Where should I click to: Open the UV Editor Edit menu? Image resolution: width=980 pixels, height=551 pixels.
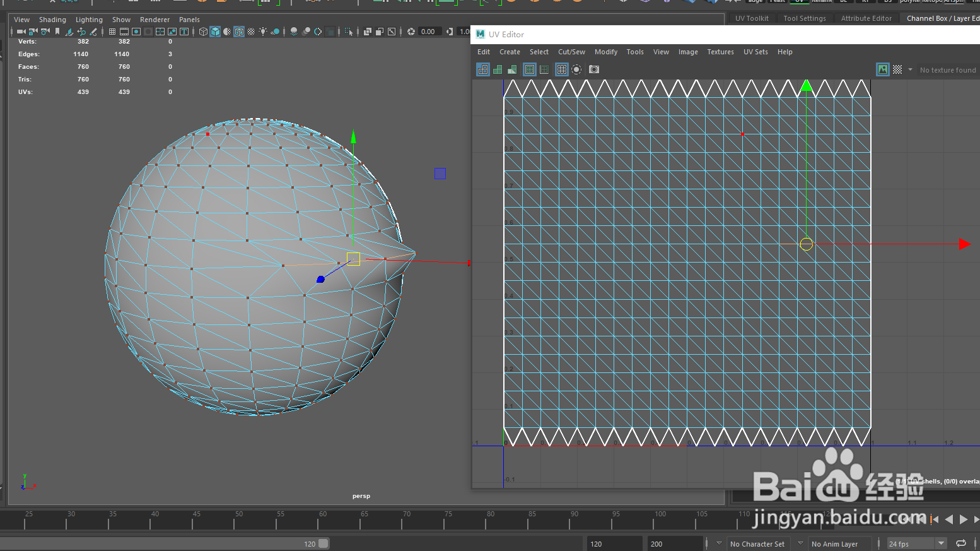tap(484, 52)
